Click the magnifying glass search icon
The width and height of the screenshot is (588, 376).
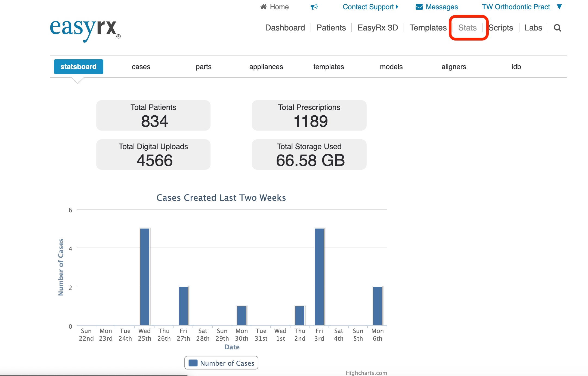[557, 28]
